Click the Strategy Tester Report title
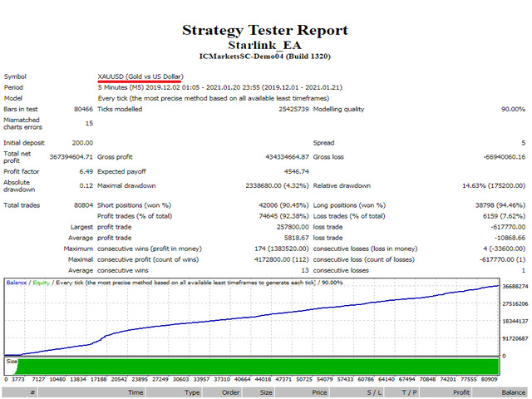Screen dimensions: 532x399 [x=266, y=30]
